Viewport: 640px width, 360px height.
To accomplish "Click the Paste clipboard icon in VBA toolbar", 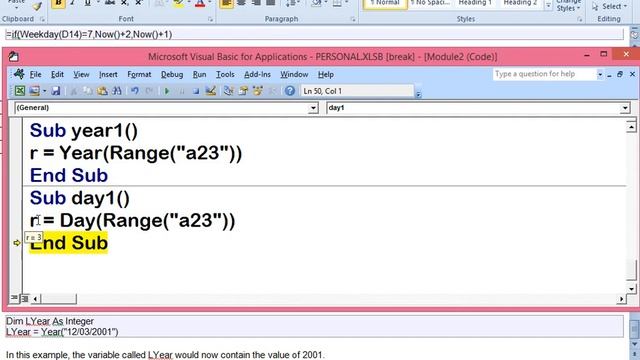I will [102, 91].
